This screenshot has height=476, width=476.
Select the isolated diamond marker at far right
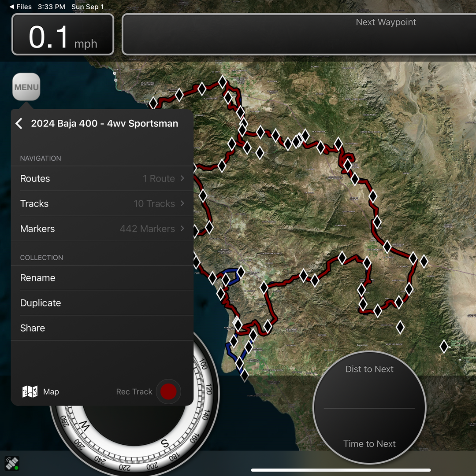tap(444, 347)
